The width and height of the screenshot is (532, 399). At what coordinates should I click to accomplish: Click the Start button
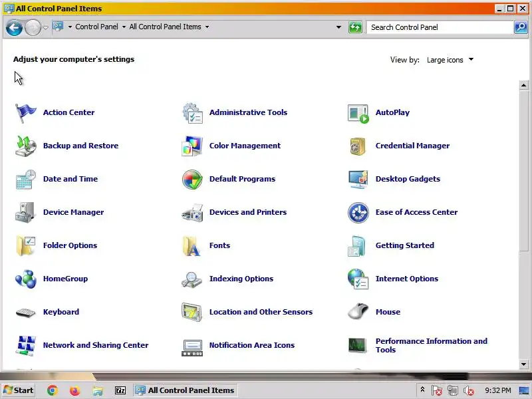19,390
